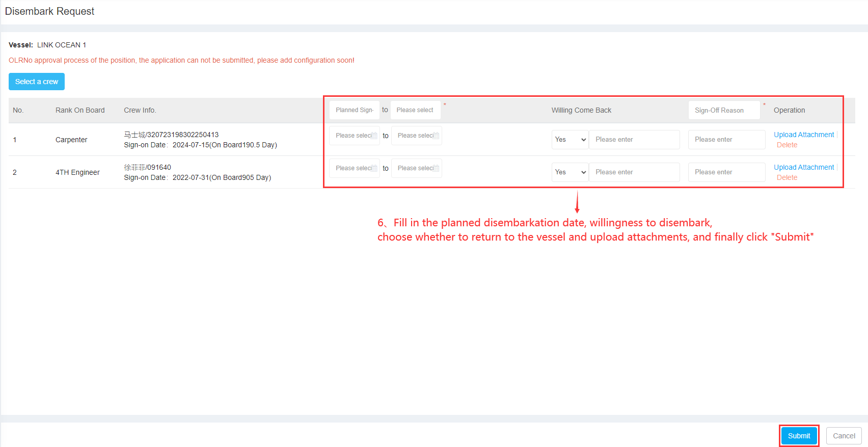Open Carpenter row end date picker
Screen dimensions: 868x447
pos(417,136)
